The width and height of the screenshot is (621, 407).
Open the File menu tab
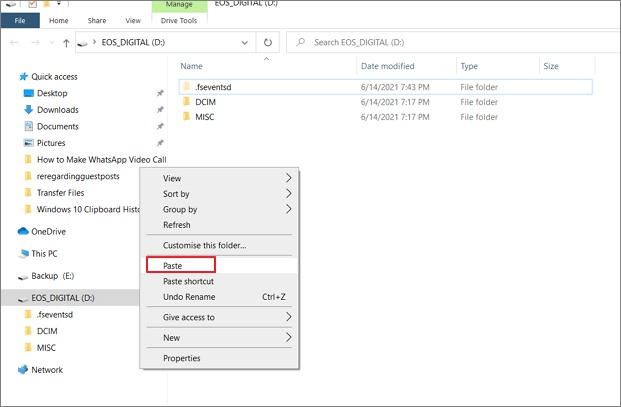click(x=20, y=20)
